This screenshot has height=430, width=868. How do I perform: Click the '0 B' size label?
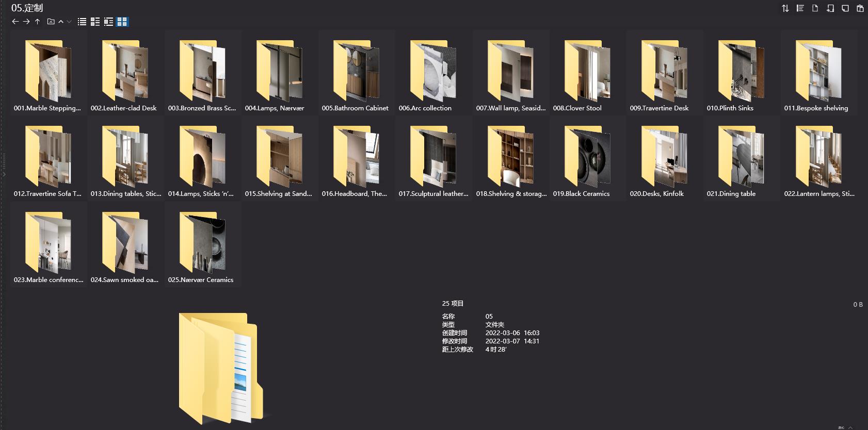tap(858, 305)
